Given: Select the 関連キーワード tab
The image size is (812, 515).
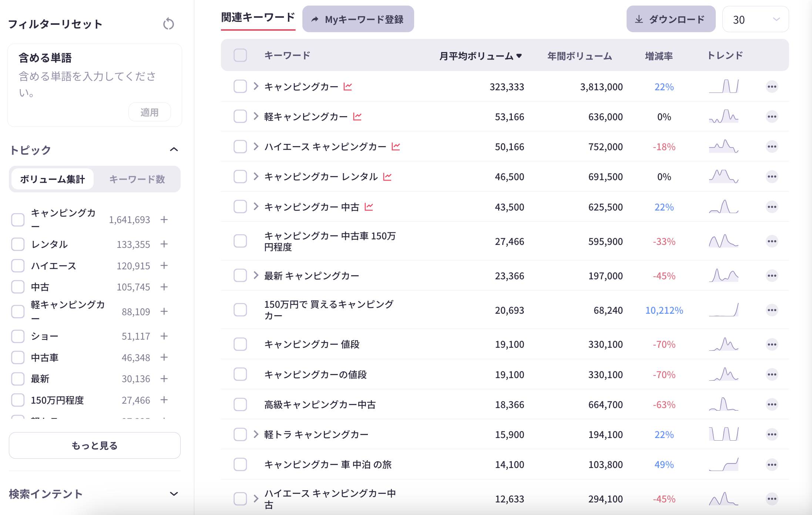Looking at the screenshot, I should 258,17.
